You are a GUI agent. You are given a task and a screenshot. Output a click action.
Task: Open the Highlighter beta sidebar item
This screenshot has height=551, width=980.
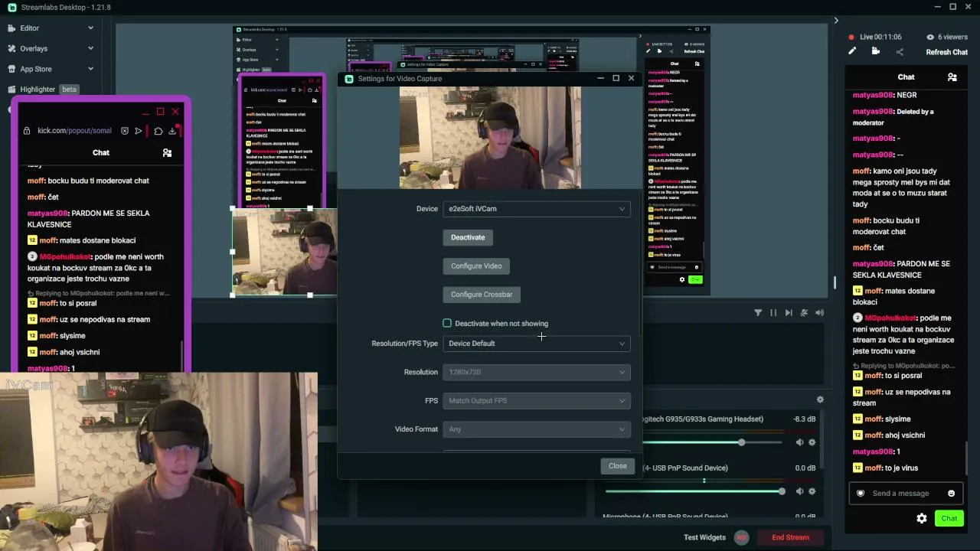(x=51, y=89)
